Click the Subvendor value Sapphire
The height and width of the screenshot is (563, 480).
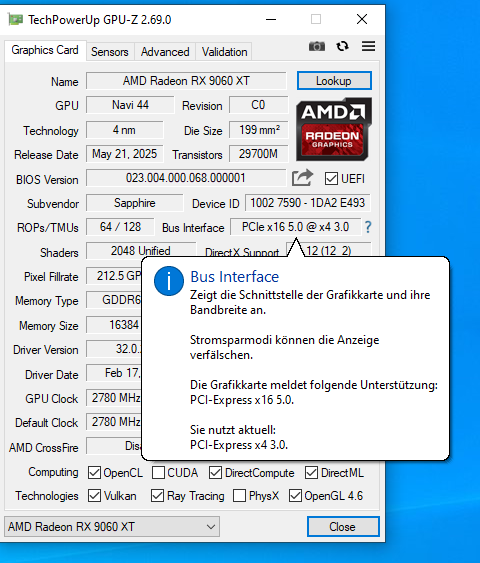[x=135, y=203]
